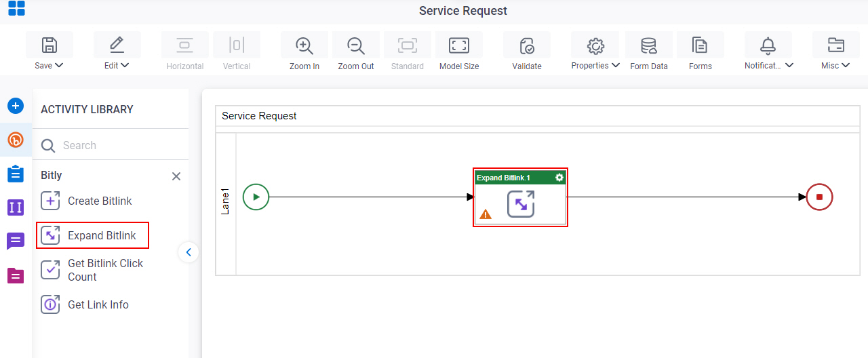The image size is (868, 358).
Task: Click the warning triangle on Expand Bitlink.1
Action: click(486, 214)
